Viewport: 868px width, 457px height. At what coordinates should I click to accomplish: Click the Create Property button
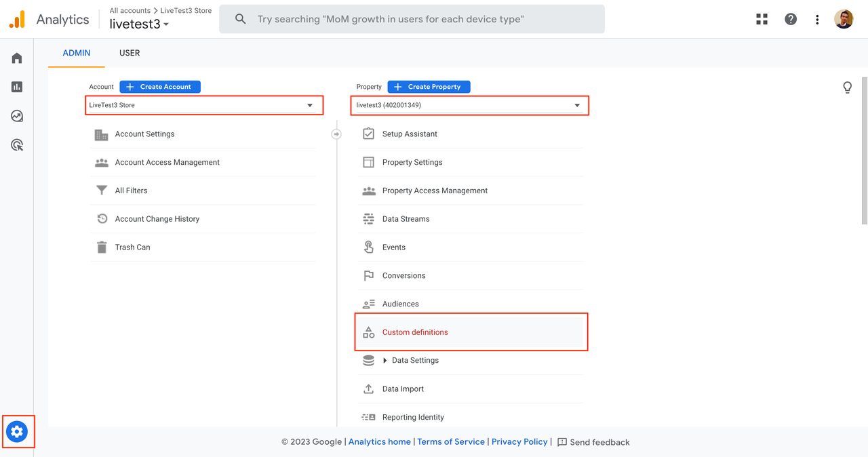(429, 87)
